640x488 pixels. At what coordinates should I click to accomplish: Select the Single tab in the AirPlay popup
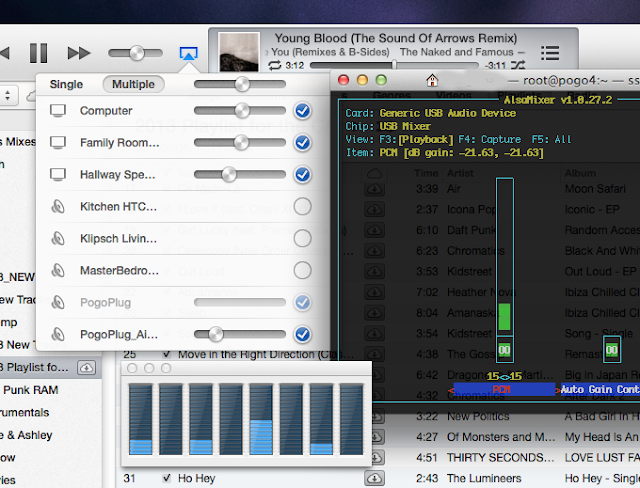(x=66, y=84)
